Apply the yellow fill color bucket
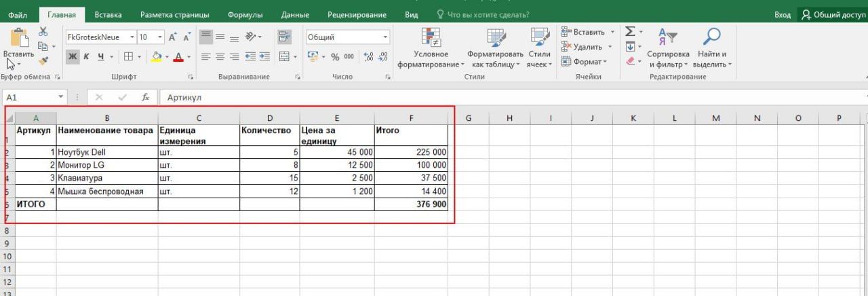 pyautogui.click(x=157, y=56)
